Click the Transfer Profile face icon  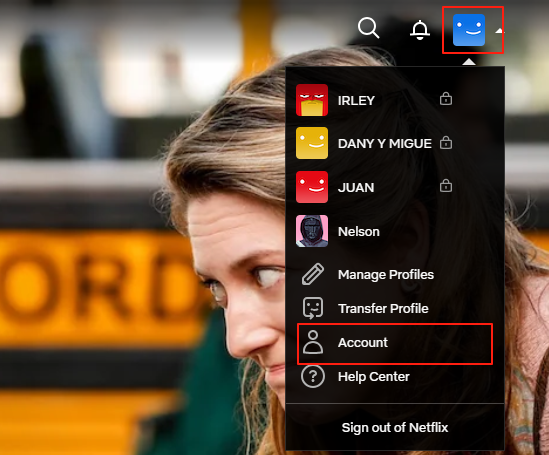313,308
